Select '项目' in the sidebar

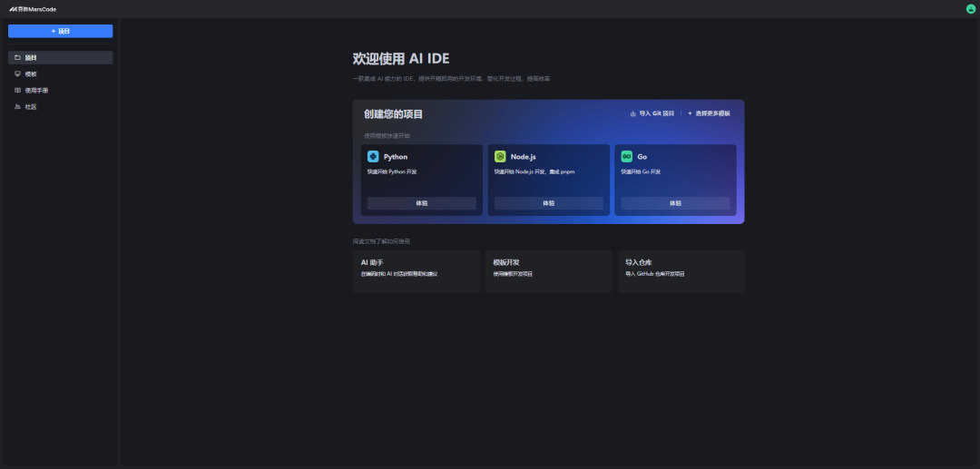(x=61, y=57)
